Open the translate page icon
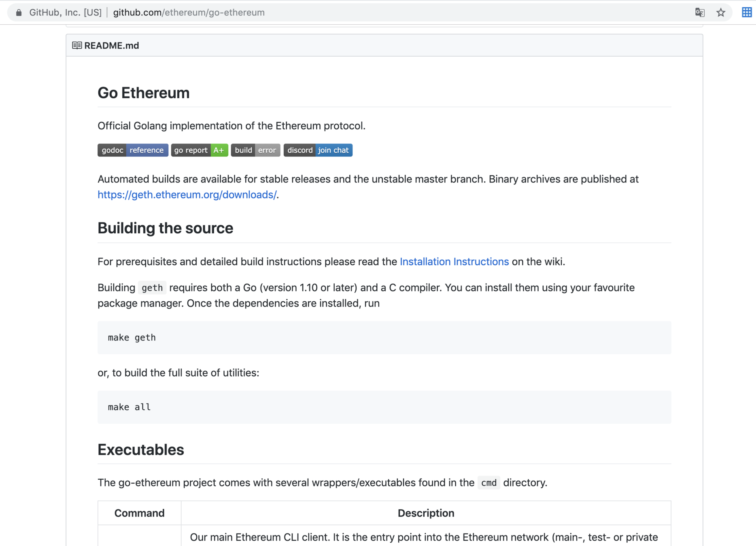Viewport: 756px width, 546px height. (x=700, y=13)
